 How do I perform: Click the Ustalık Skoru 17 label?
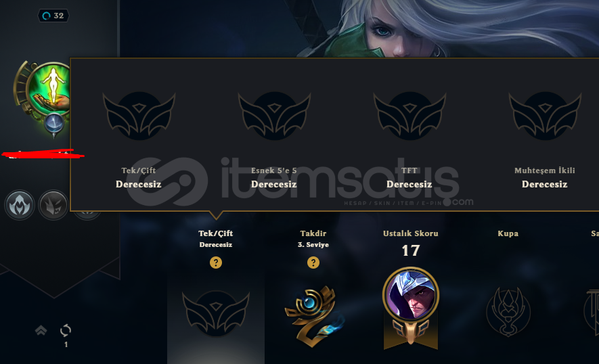411,242
